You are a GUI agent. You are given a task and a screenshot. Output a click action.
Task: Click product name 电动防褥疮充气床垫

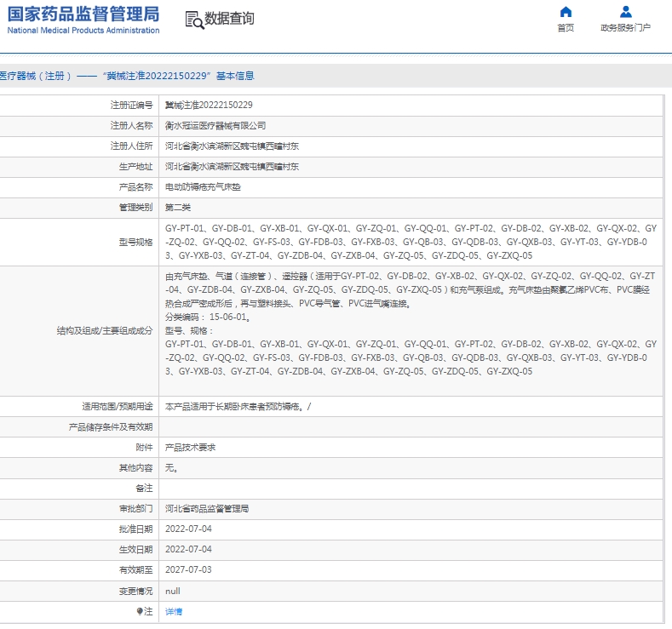203,187
